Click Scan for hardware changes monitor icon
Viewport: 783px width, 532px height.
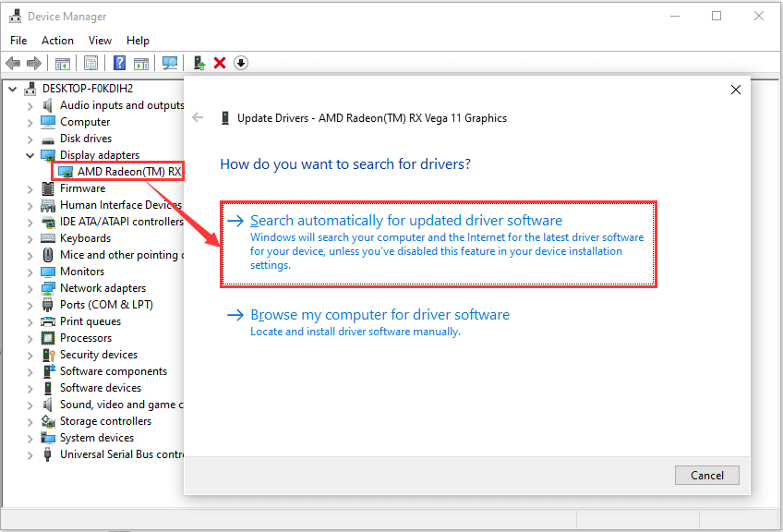click(170, 63)
